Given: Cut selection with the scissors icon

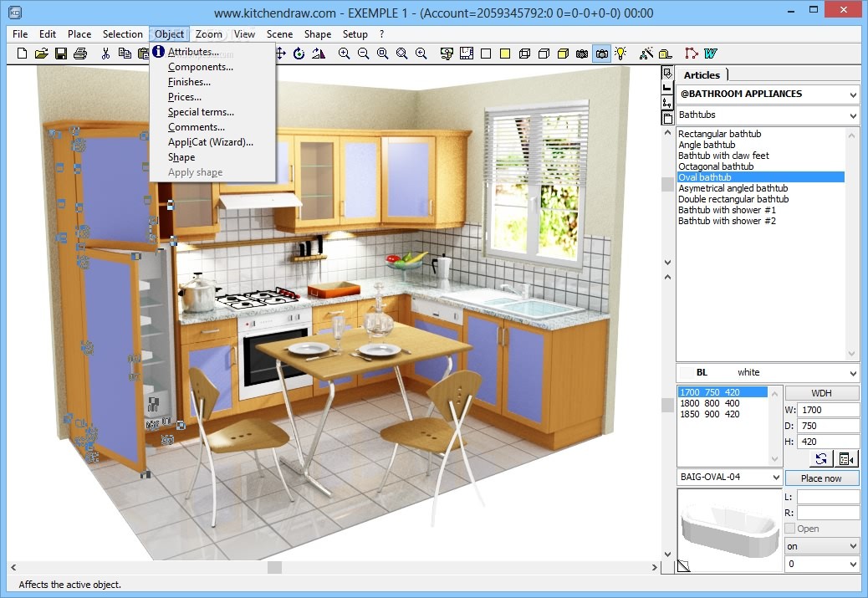Looking at the screenshot, I should pos(105,54).
